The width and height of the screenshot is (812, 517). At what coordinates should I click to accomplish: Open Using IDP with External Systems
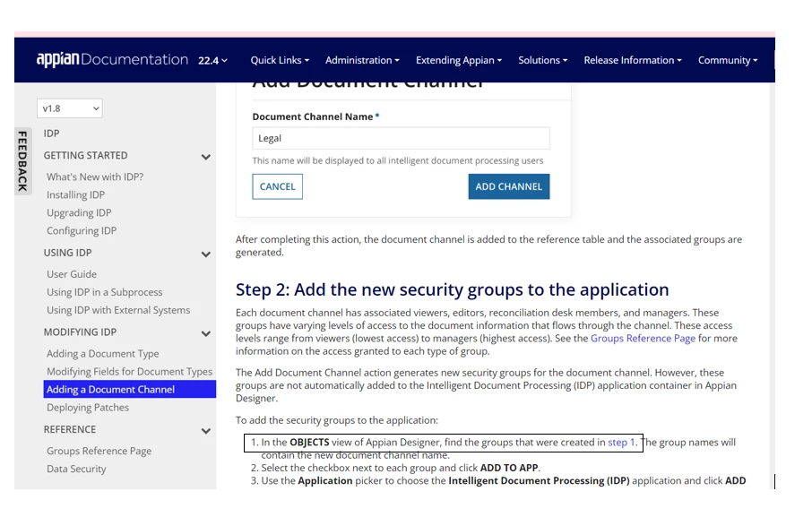click(118, 310)
